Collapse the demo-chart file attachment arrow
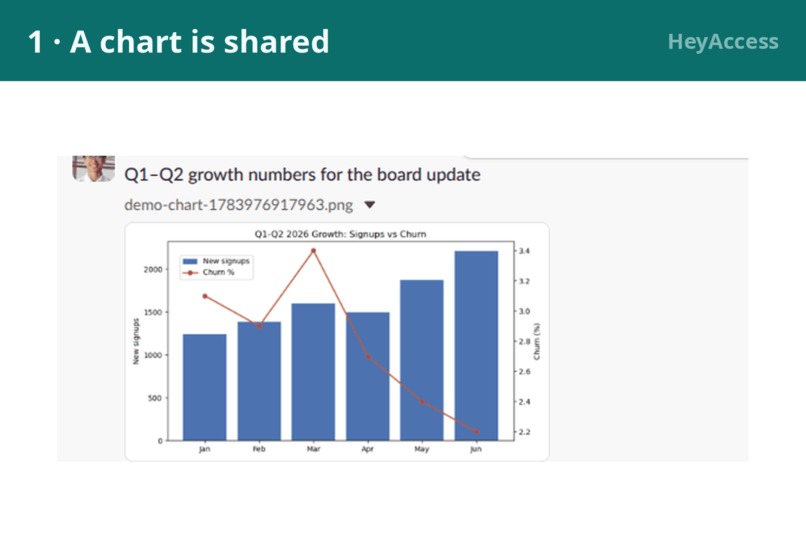This screenshot has height=537, width=806. pos(370,205)
